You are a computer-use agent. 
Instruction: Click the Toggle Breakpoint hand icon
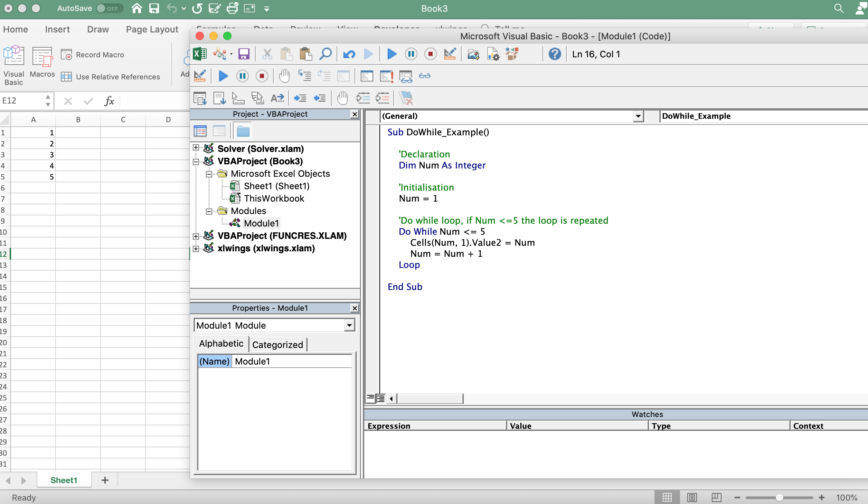[x=284, y=76]
